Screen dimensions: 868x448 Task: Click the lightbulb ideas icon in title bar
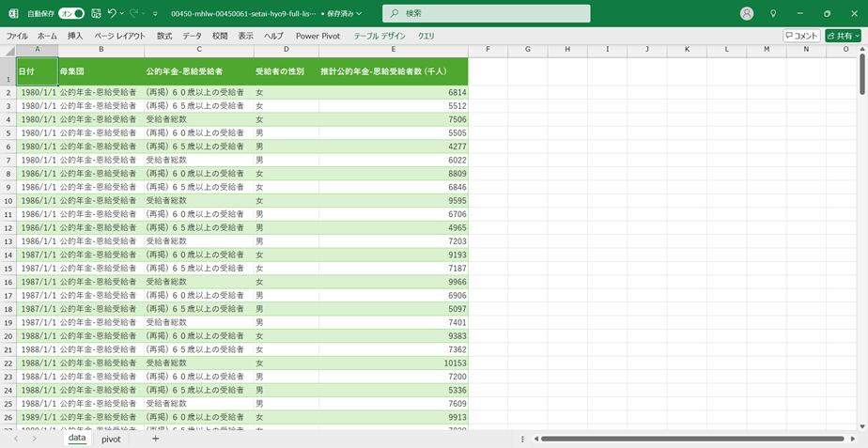click(773, 14)
